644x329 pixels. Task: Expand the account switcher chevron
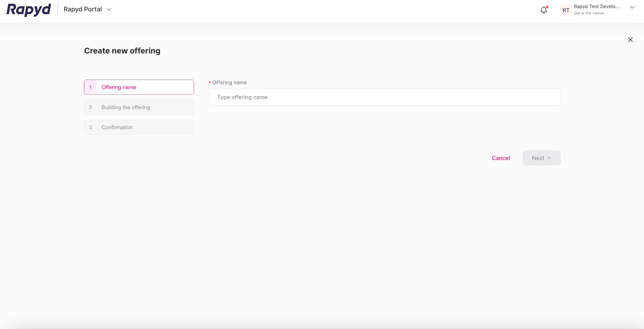632,7
